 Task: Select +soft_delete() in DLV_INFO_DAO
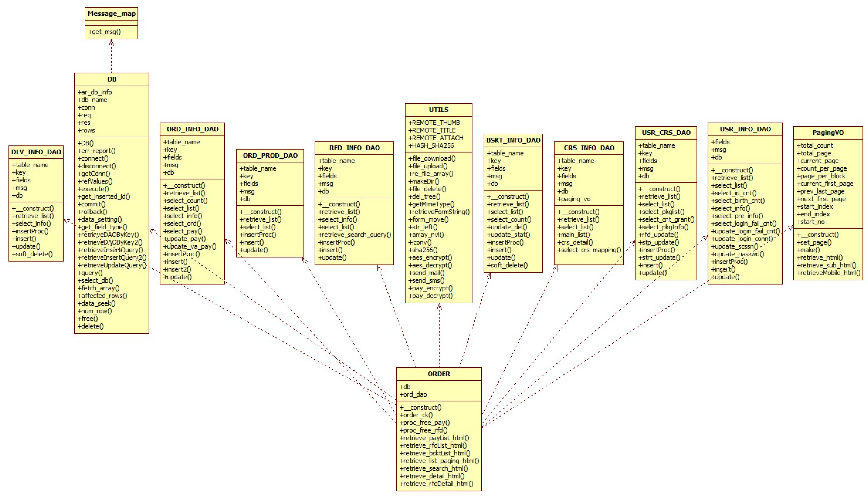point(32,254)
